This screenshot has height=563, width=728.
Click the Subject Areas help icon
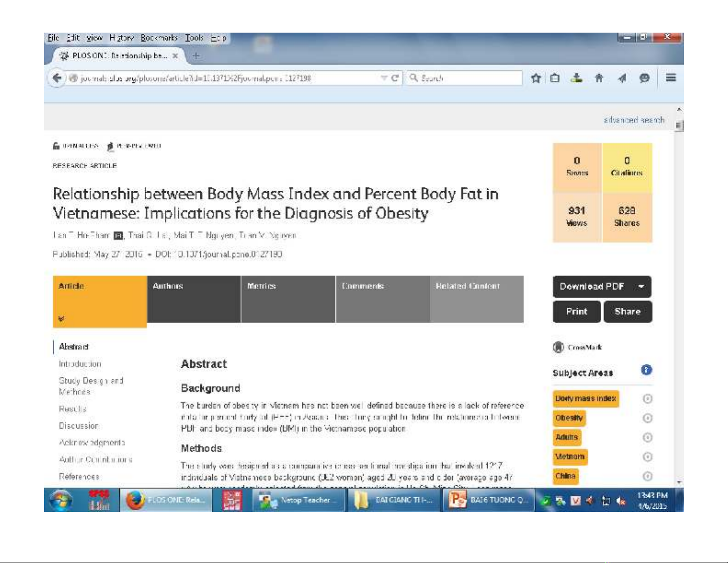tap(646, 370)
